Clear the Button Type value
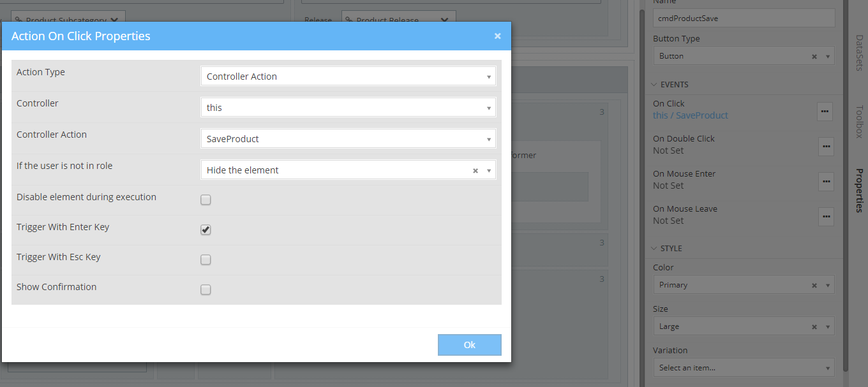The height and width of the screenshot is (387, 868). [x=814, y=56]
